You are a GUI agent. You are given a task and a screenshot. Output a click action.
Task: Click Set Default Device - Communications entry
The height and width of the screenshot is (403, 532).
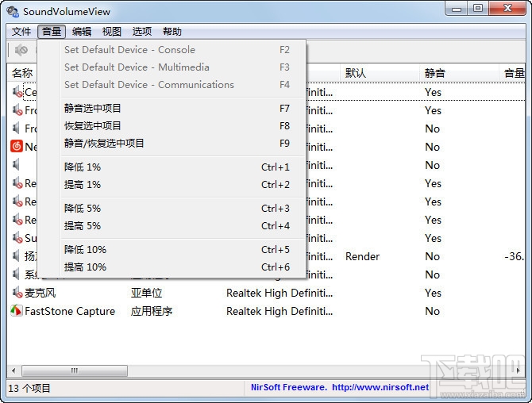tap(176, 85)
